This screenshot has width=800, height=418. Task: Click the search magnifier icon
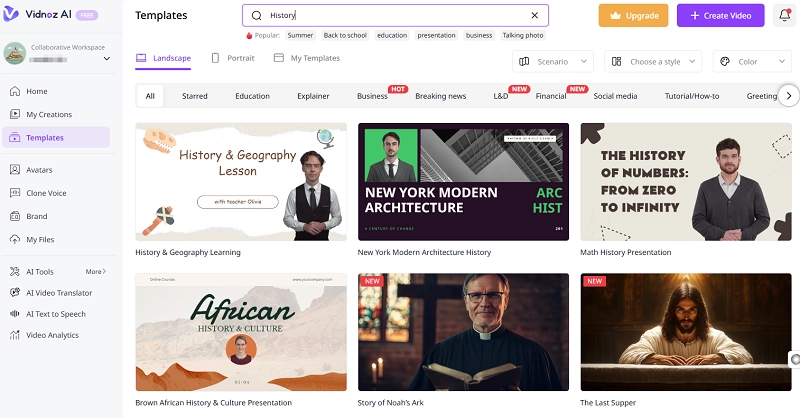(257, 15)
